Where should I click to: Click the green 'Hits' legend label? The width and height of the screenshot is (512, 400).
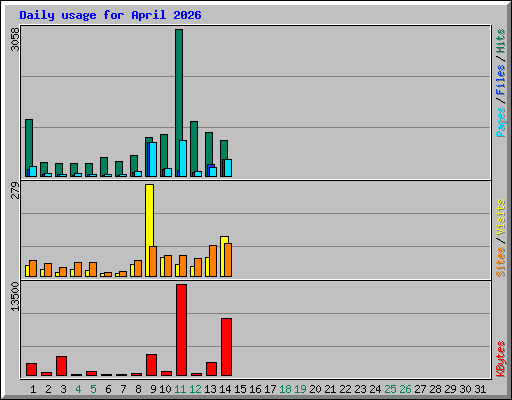pos(500,41)
